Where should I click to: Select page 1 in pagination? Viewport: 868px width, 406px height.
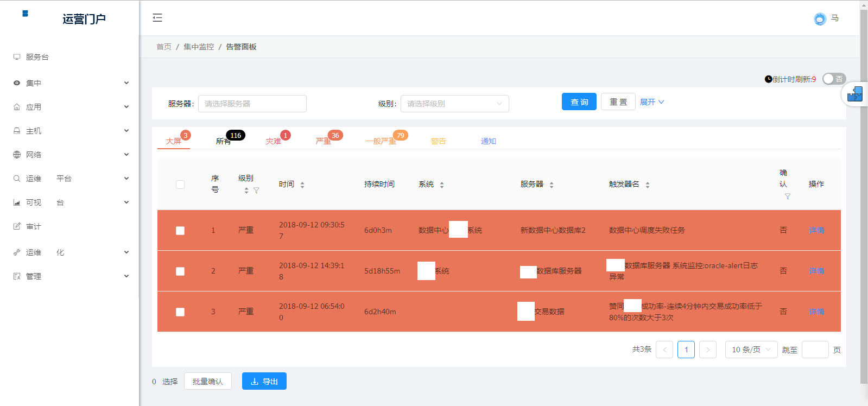(686, 350)
